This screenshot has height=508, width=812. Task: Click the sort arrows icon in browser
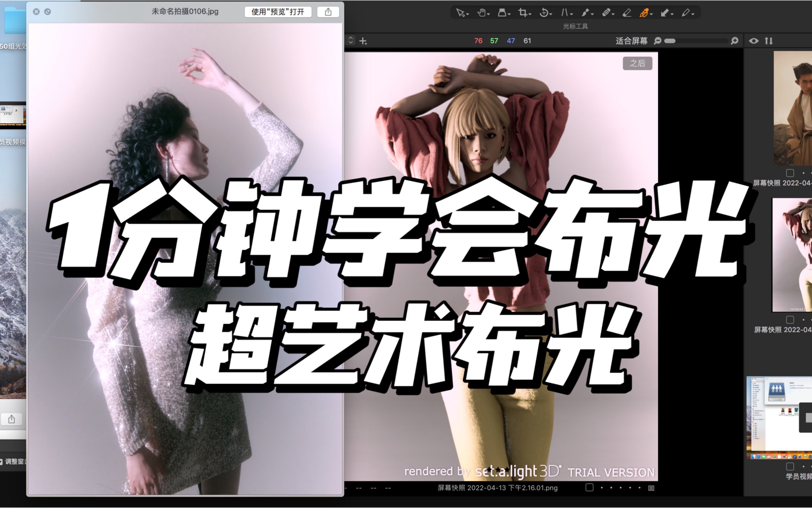(769, 41)
